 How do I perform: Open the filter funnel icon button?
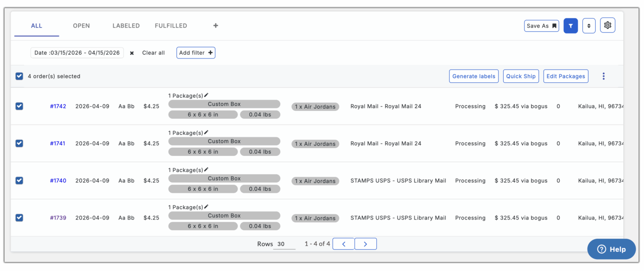pos(570,26)
